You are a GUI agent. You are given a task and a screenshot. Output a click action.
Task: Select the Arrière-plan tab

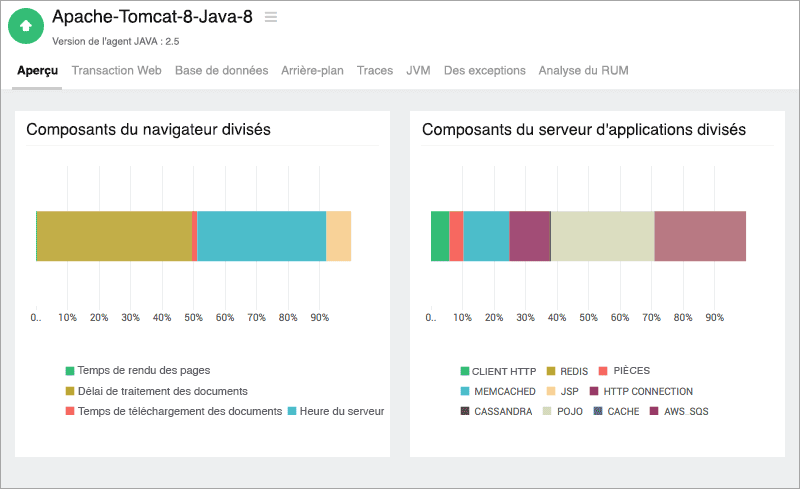point(312,71)
